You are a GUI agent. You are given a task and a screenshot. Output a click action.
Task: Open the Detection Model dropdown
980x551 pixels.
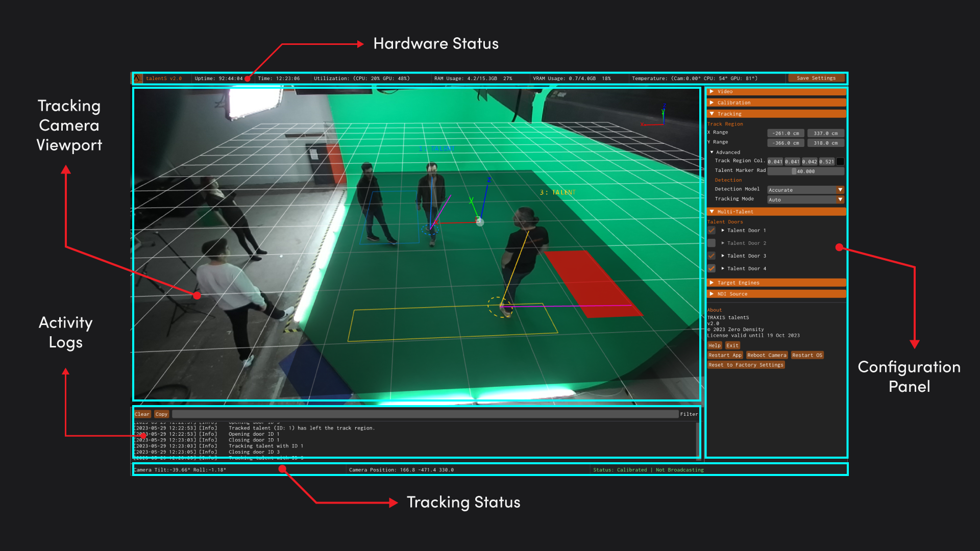[x=806, y=190]
